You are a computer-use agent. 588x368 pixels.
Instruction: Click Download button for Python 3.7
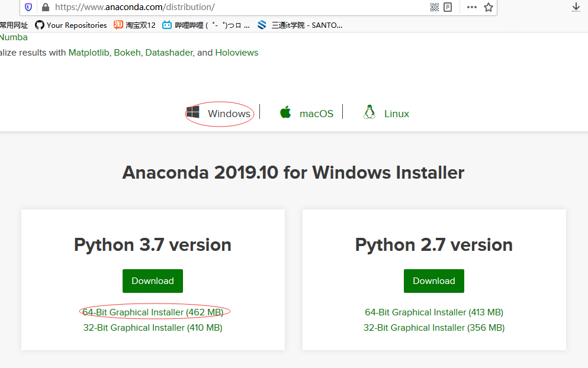tap(153, 280)
